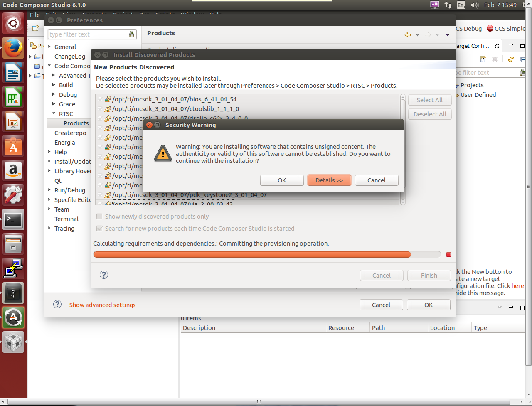The height and width of the screenshot is (406, 532).
Task: Click Details >> in Security Warning
Action: 329,180
